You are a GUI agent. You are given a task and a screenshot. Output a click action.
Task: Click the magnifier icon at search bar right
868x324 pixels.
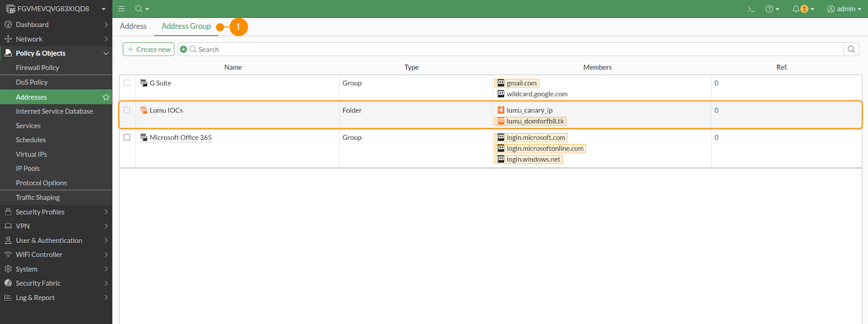pyautogui.click(x=851, y=49)
